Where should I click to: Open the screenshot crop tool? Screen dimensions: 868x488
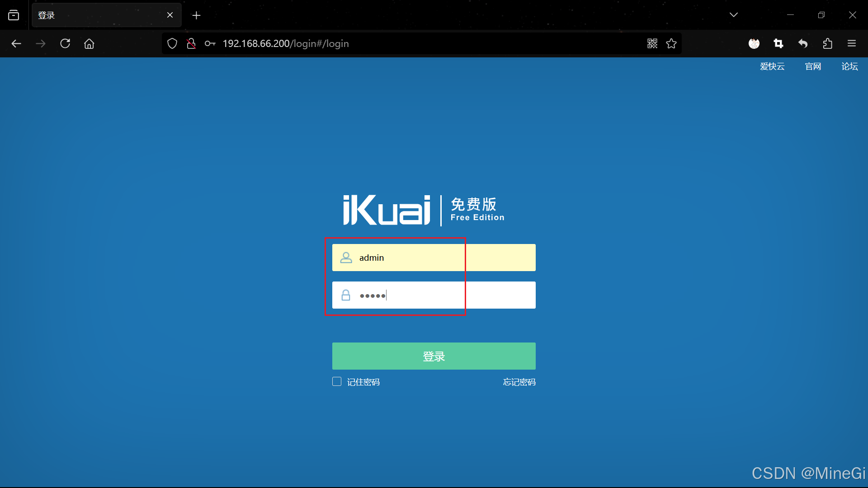click(x=778, y=43)
